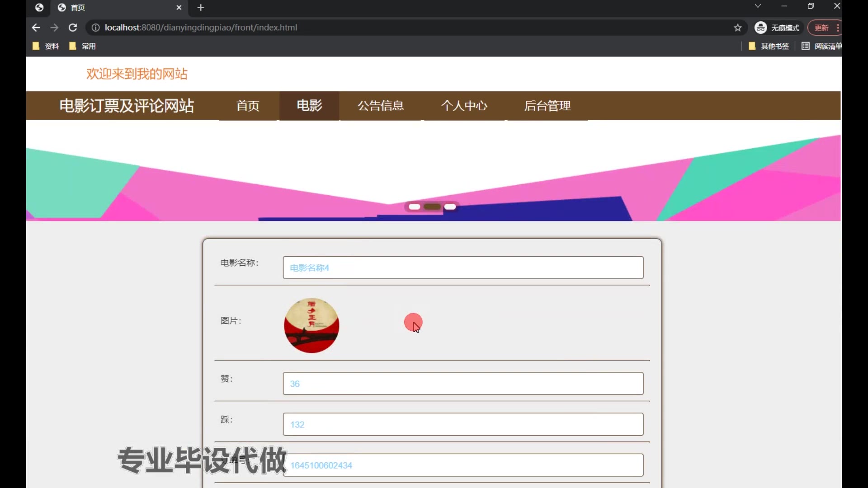The height and width of the screenshot is (488, 868).
Task: Select middle carousel indicator dot
Action: (x=432, y=206)
